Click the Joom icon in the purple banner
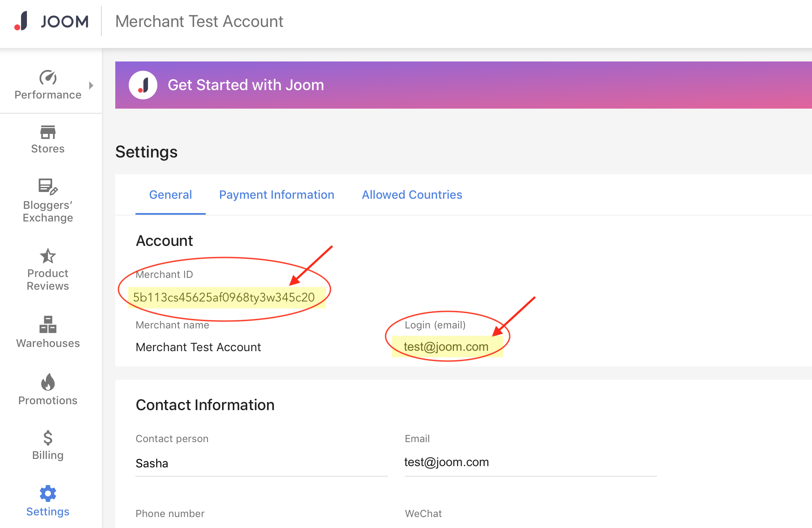This screenshot has height=528, width=812. pos(143,85)
